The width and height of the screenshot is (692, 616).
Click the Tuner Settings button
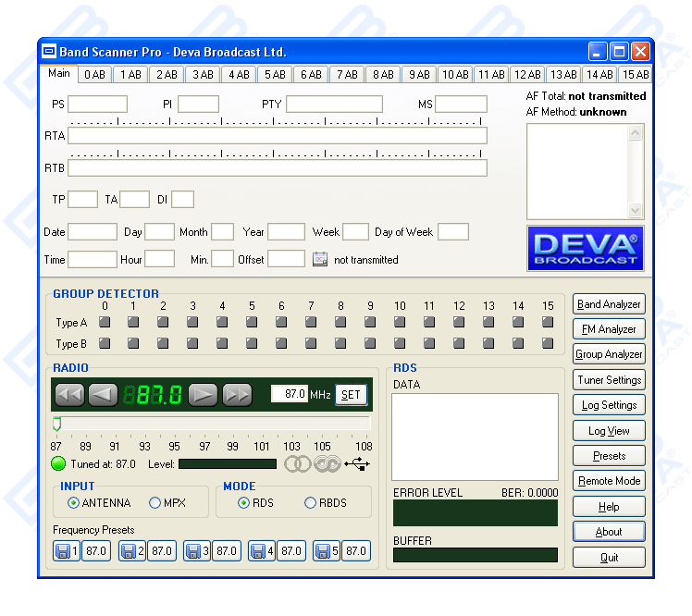click(608, 380)
